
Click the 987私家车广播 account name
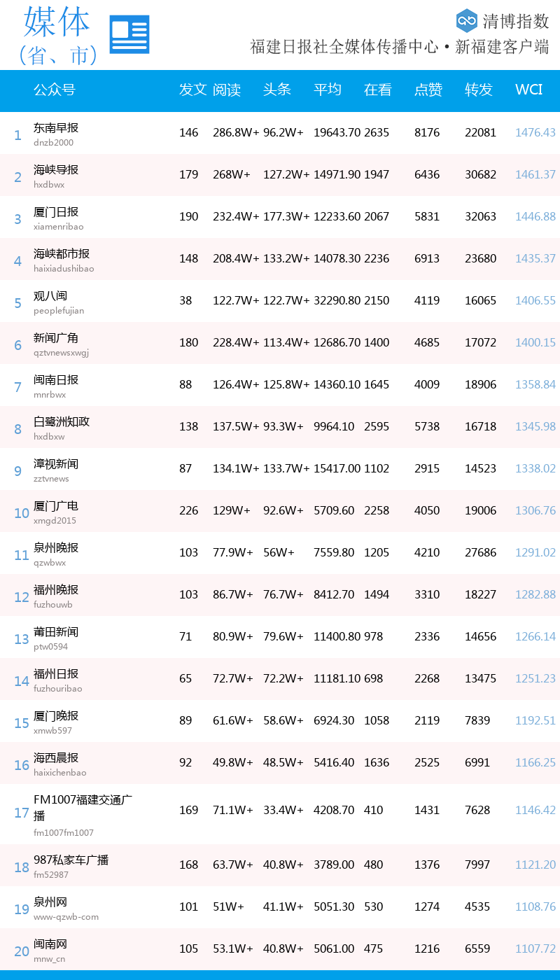pos(71,860)
